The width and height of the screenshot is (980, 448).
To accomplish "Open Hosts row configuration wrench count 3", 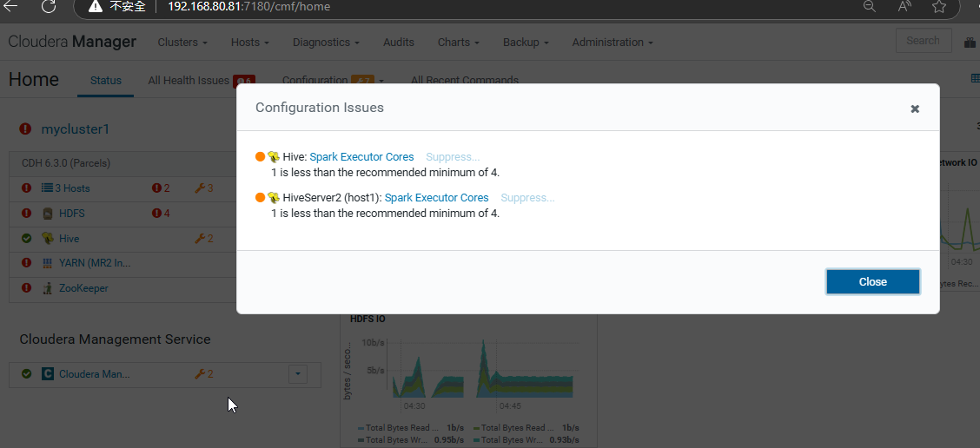I will pyautogui.click(x=204, y=188).
